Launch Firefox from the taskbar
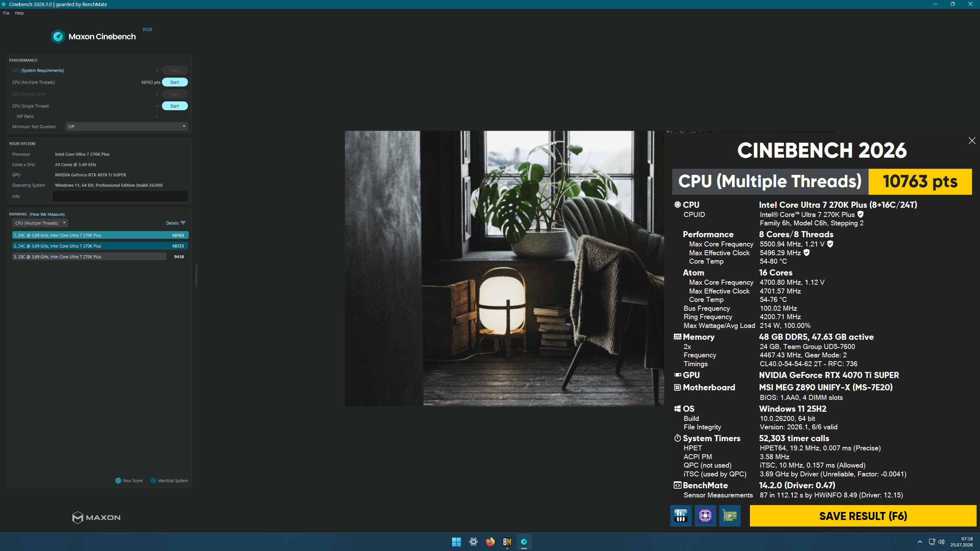Viewport: 980px width, 551px height. click(490, 542)
